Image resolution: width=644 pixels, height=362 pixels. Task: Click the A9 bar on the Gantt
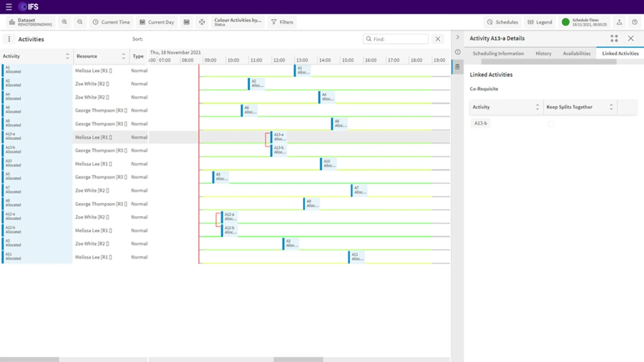coord(311,203)
